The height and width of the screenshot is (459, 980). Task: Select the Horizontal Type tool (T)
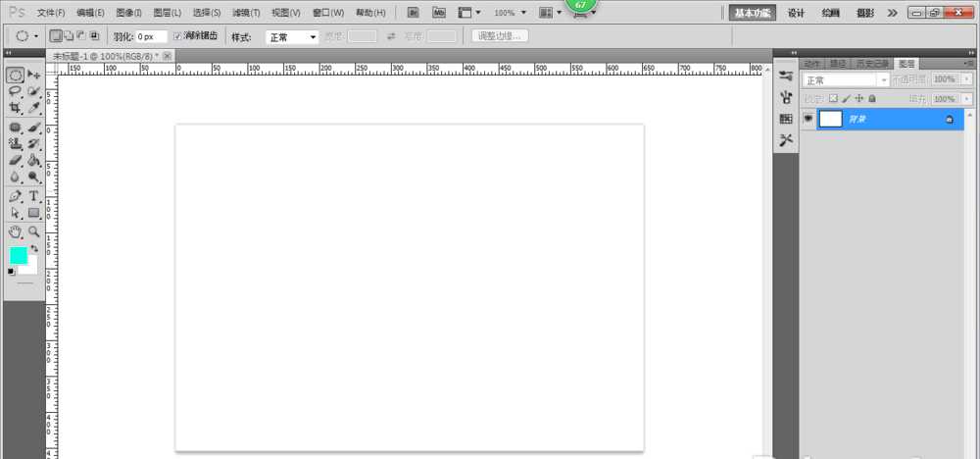point(33,196)
